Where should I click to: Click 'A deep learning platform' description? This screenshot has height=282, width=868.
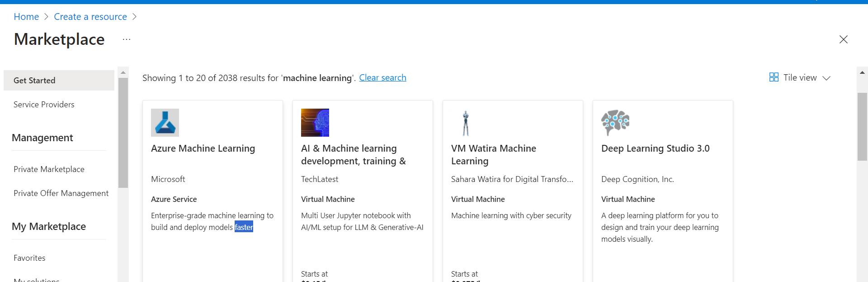[660, 227]
